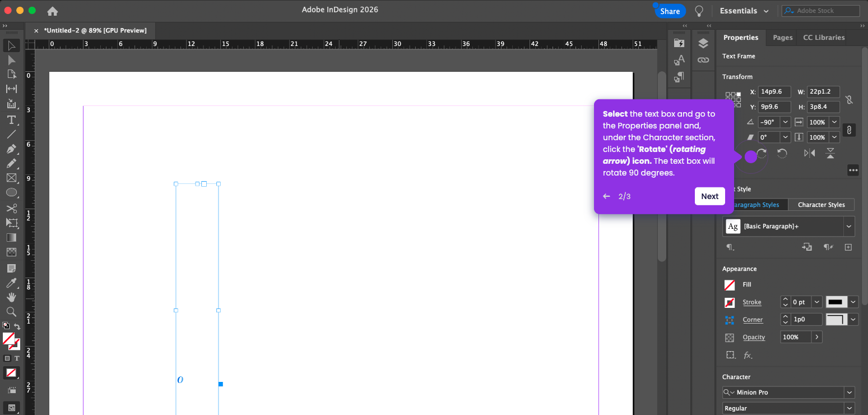The height and width of the screenshot is (415, 868).
Task: Switch to the Pages tab
Action: pos(782,38)
